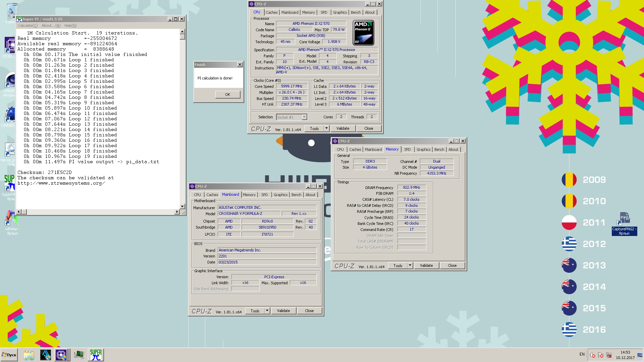Open the CapturePNG2 desktop shortcut
Image resolution: width=644 pixels, height=362 pixels.
click(624, 224)
